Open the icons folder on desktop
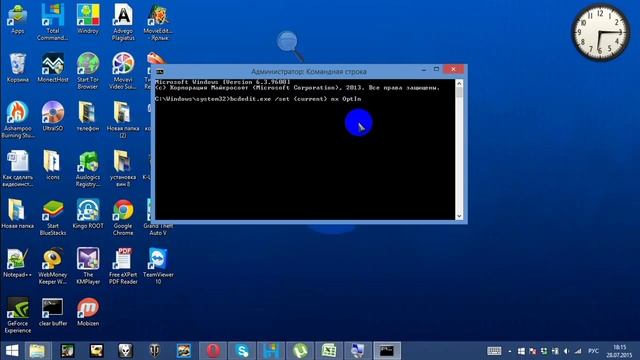Viewport: 640px width, 360px height. [x=53, y=164]
